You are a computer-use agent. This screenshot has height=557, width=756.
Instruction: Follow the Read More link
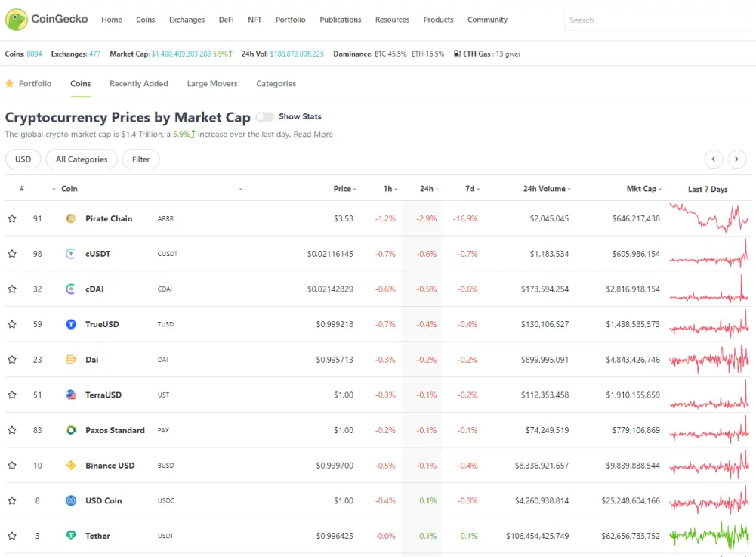[313, 135]
